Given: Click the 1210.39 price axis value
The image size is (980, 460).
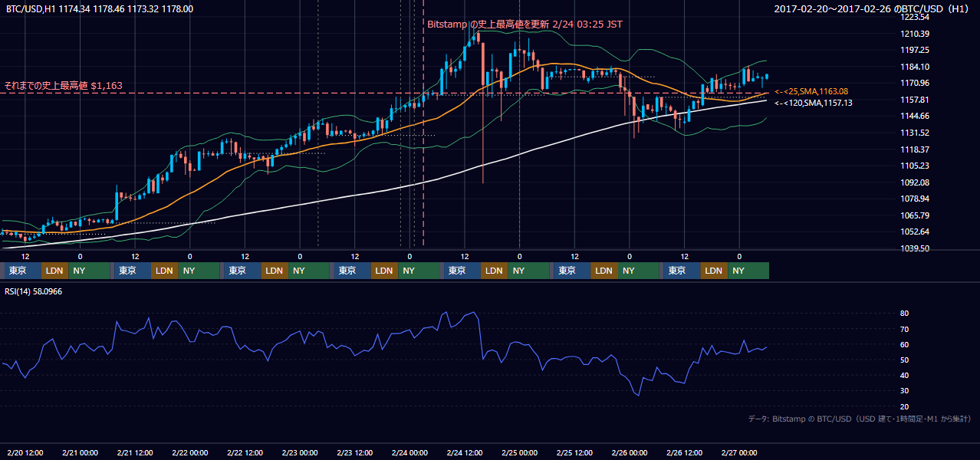Looking at the screenshot, I should (x=914, y=34).
